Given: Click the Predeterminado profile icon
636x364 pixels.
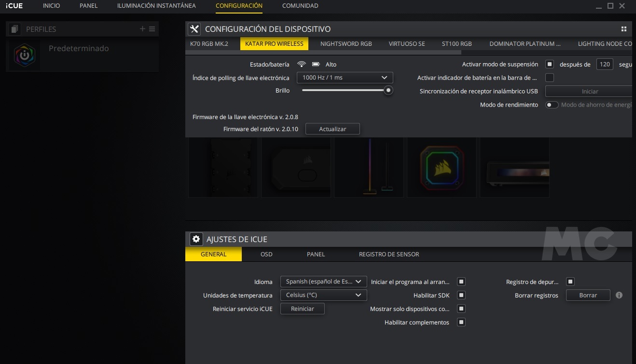Looking at the screenshot, I should tap(25, 55).
